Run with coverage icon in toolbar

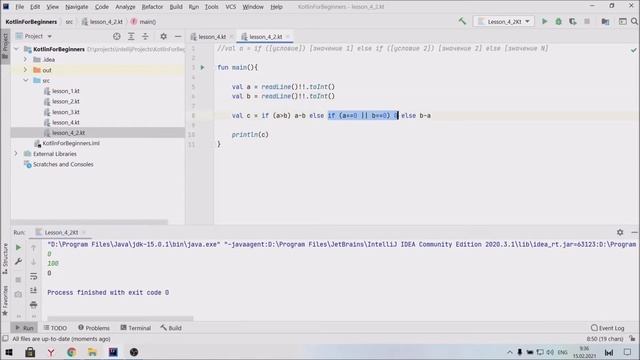point(573,21)
